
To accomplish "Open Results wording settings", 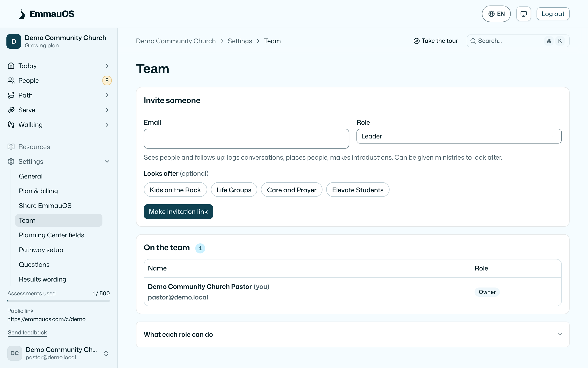I will (x=59, y=279).
